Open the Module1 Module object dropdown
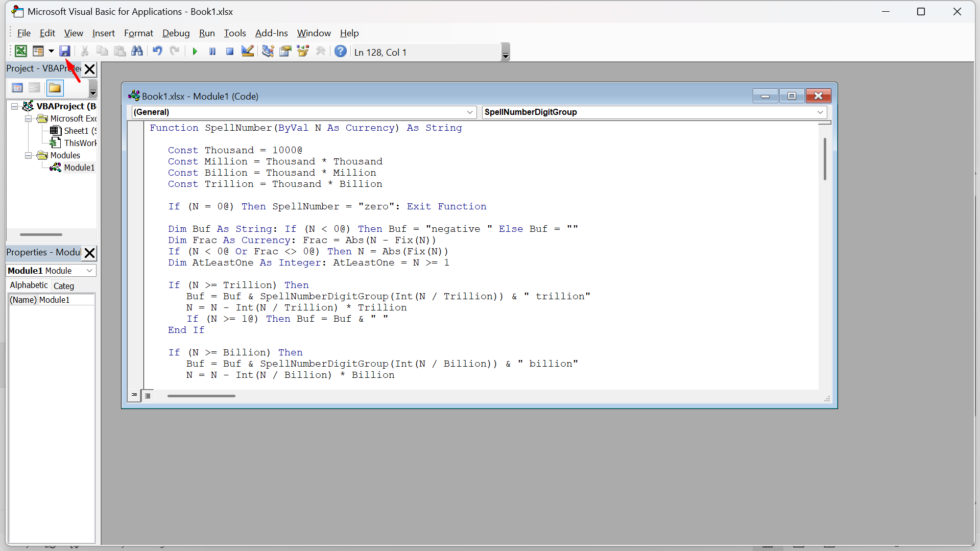 89,271
